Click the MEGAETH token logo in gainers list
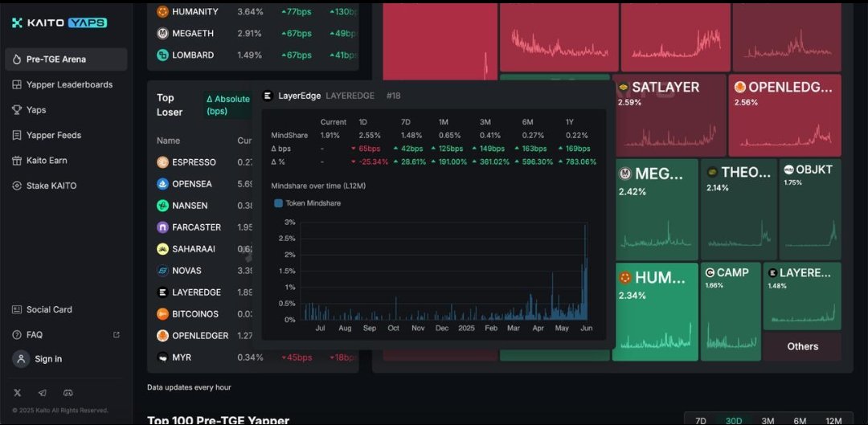This screenshot has height=425, width=868. [162, 33]
